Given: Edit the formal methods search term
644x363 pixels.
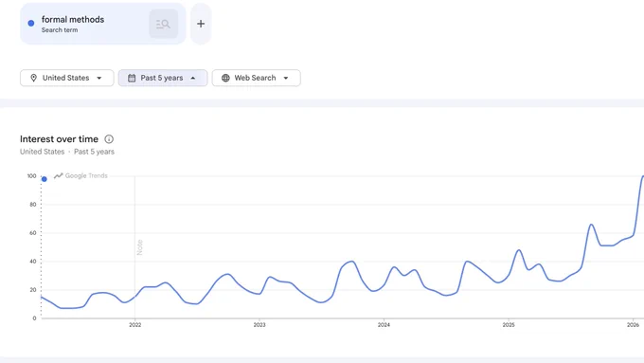Looking at the screenshot, I should pos(73,19).
